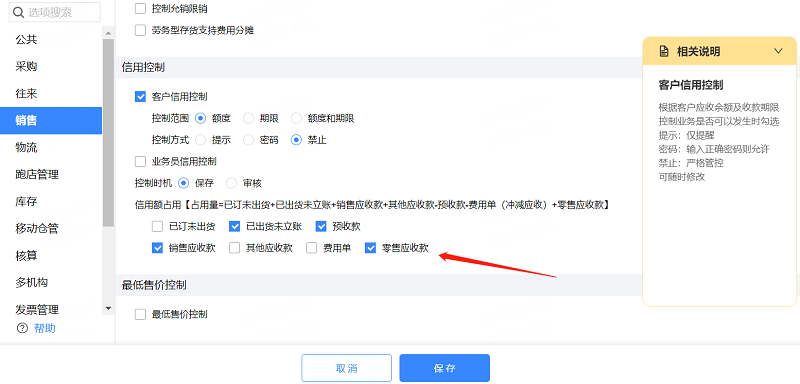Open the 公共 settings category
Screen dimensions: 800x384
pyautogui.click(x=51, y=39)
